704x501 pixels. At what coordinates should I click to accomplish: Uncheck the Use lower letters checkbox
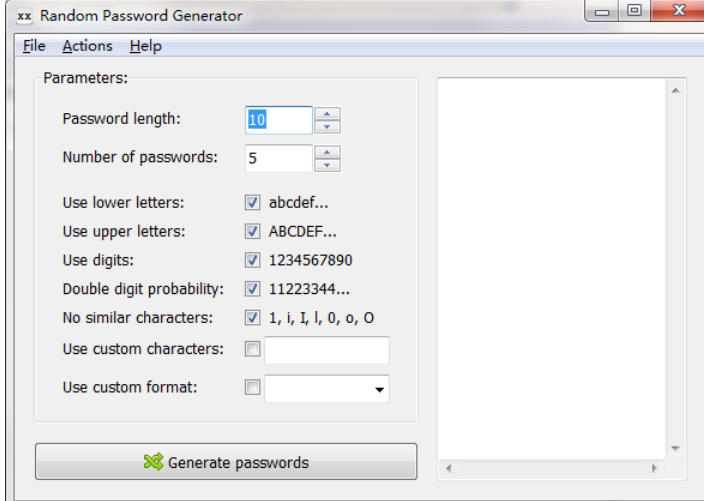click(253, 203)
